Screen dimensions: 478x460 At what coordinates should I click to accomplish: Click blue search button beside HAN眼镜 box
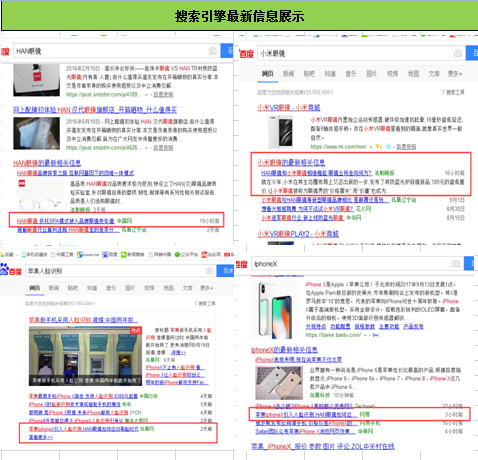pyautogui.click(x=226, y=51)
